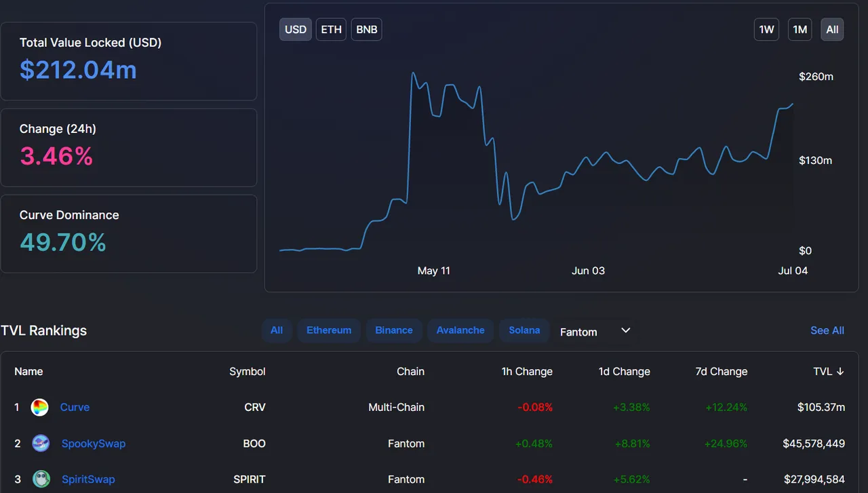The height and width of the screenshot is (493, 868).
Task: Click the Chain column header
Action: pyautogui.click(x=410, y=372)
